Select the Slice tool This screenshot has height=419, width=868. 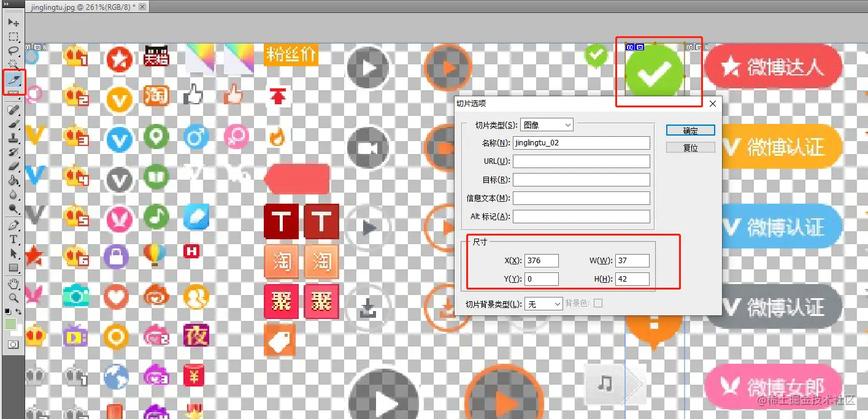(x=13, y=80)
